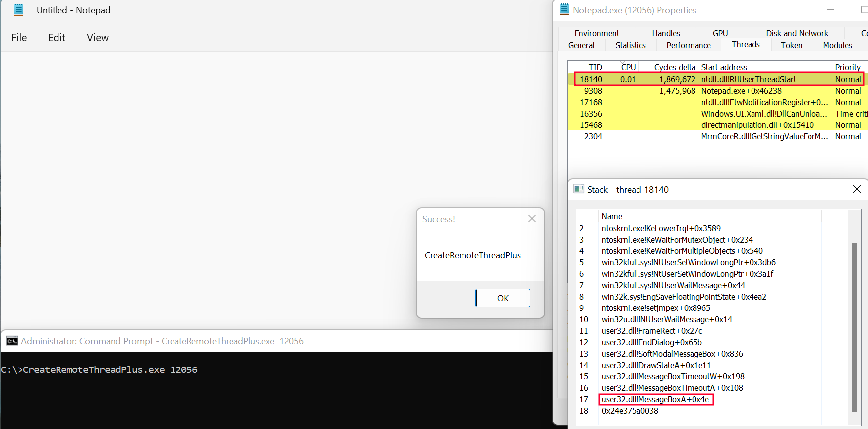Switch to the Token tab
This screenshot has height=429, width=868.
[x=791, y=45]
